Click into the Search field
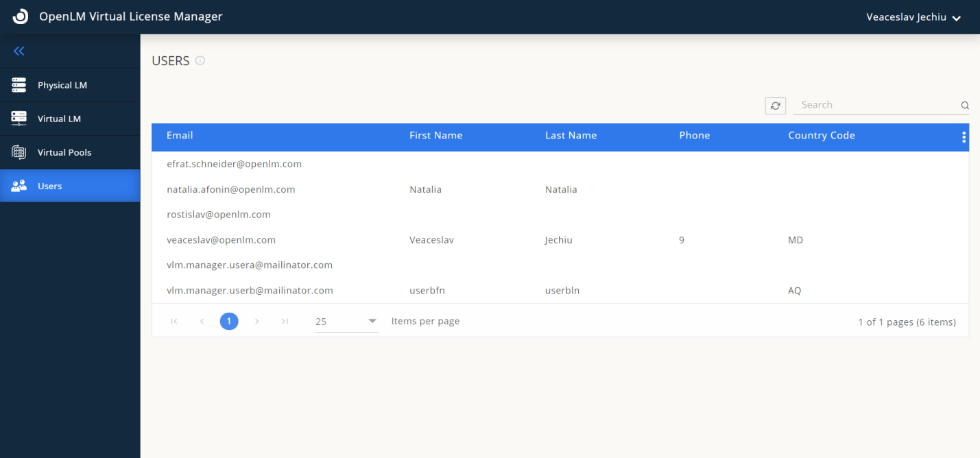 [876, 105]
